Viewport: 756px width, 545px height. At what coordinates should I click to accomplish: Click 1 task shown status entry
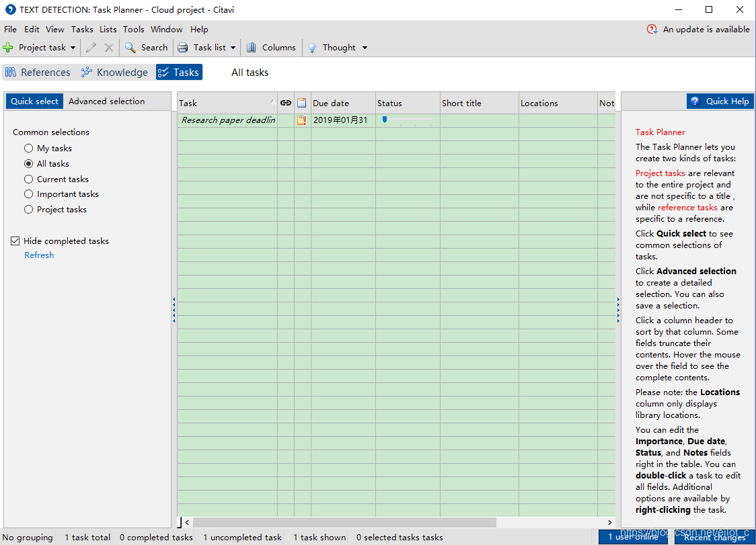click(319, 538)
